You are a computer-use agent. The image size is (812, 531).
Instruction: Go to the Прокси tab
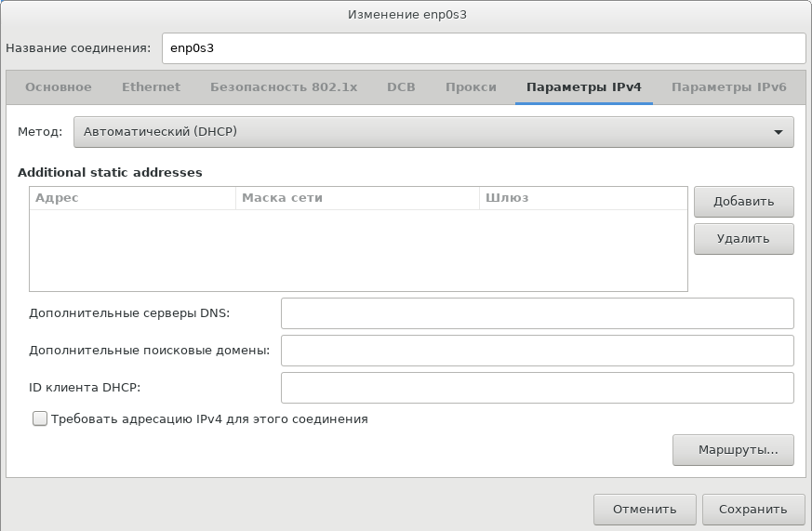tap(471, 87)
